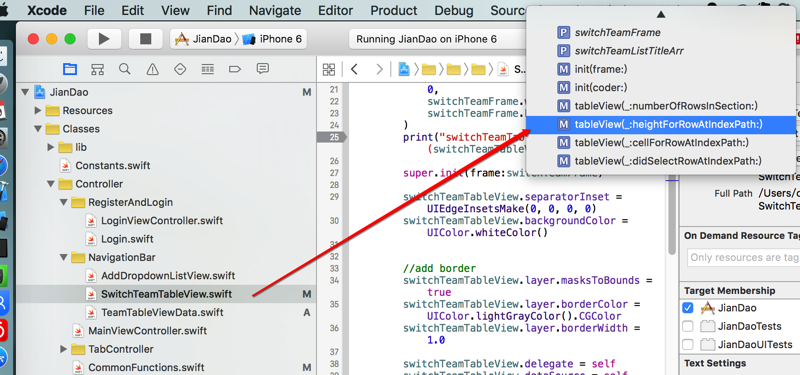Open related items grid icon in editor
This screenshot has width=800, height=375.
(x=329, y=69)
